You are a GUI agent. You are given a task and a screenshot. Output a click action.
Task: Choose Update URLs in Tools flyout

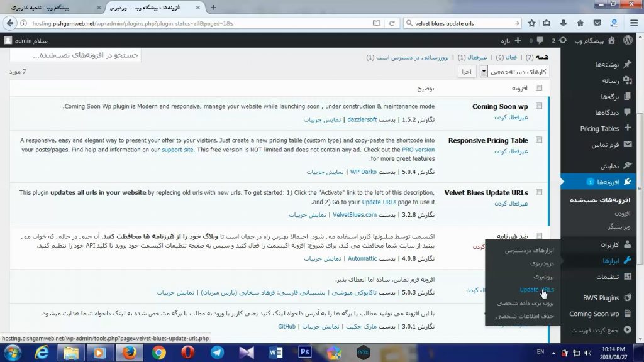(537, 289)
